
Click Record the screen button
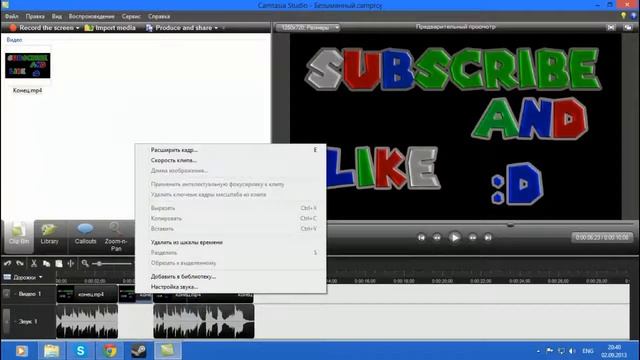(x=42, y=28)
